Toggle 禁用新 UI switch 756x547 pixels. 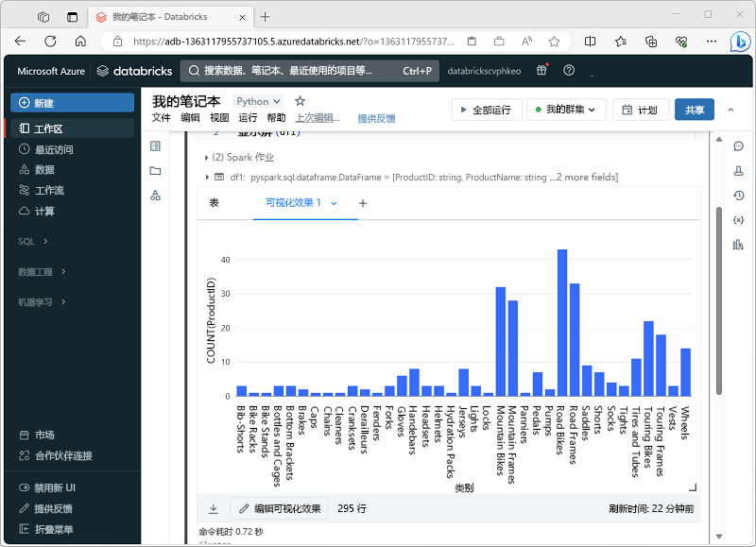pyautogui.click(x=47, y=487)
